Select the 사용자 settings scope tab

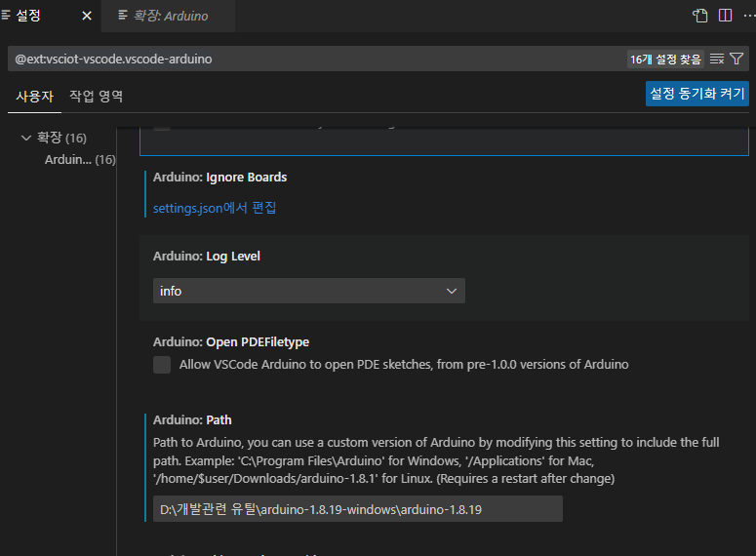[34, 96]
